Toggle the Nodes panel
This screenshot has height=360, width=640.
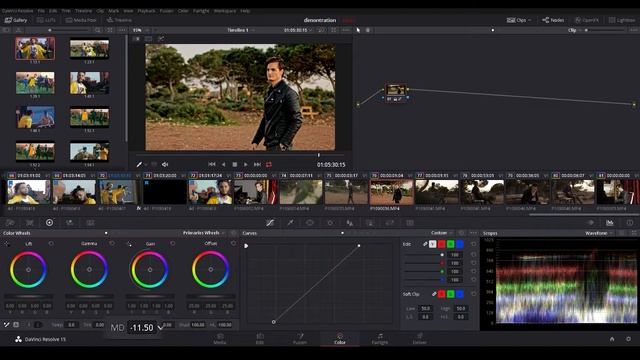(x=553, y=20)
